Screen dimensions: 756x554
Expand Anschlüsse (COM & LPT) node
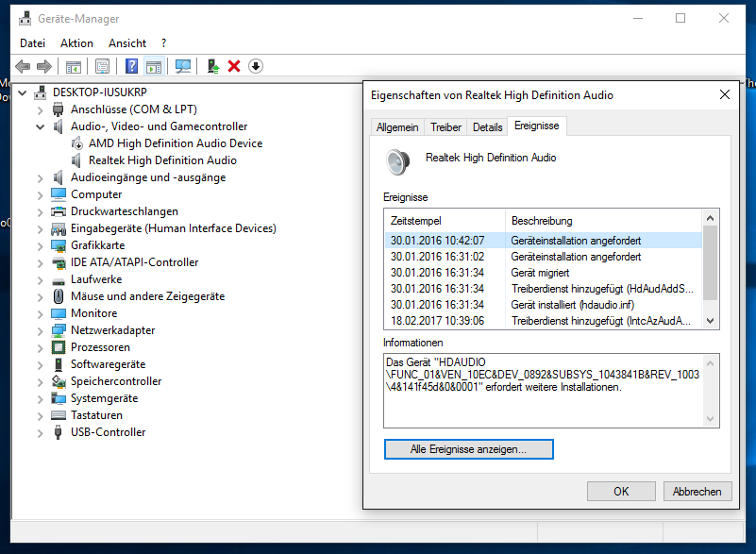[x=40, y=109]
